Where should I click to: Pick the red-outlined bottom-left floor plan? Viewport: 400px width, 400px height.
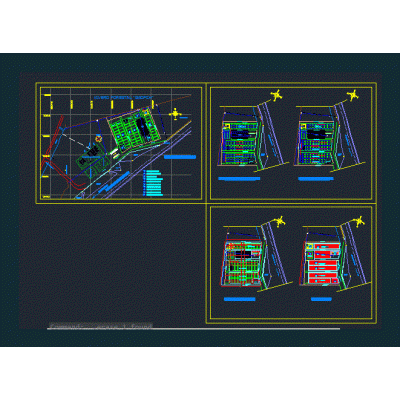(x=241, y=263)
